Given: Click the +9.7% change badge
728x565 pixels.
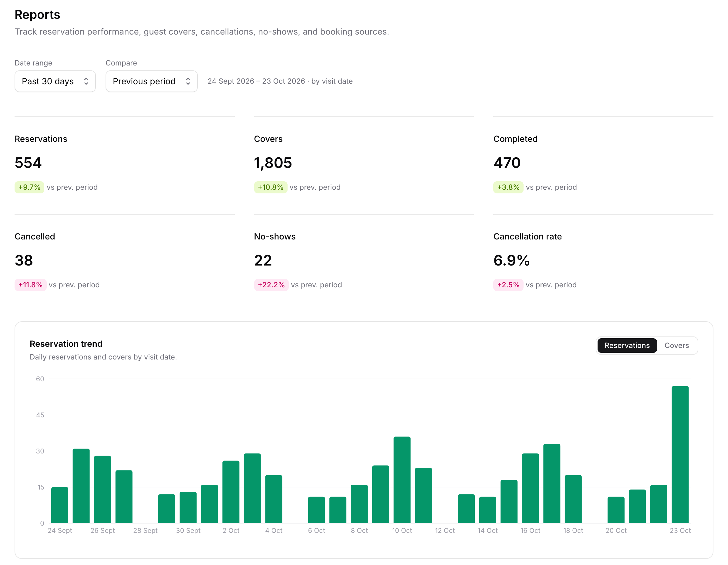Looking at the screenshot, I should [x=29, y=187].
